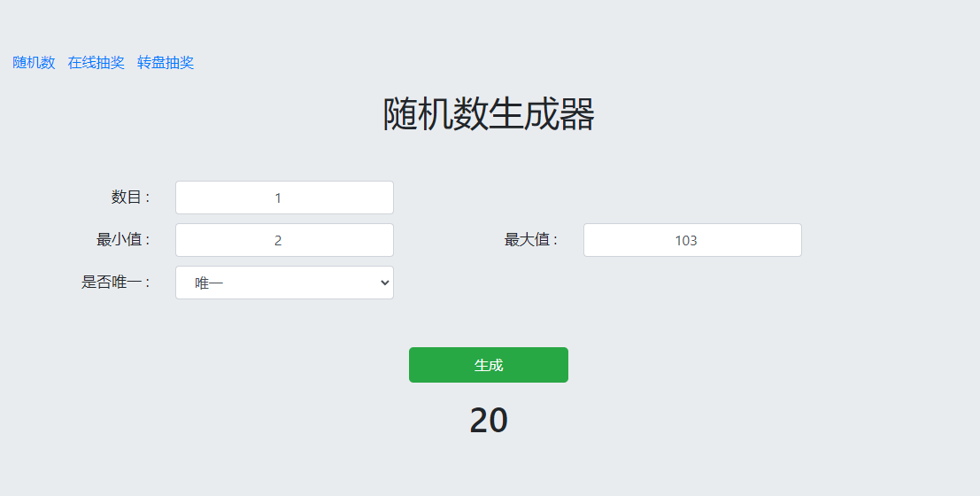
Task: Click the 随机数生成器 page heading
Action: click(x=489, y=114)
